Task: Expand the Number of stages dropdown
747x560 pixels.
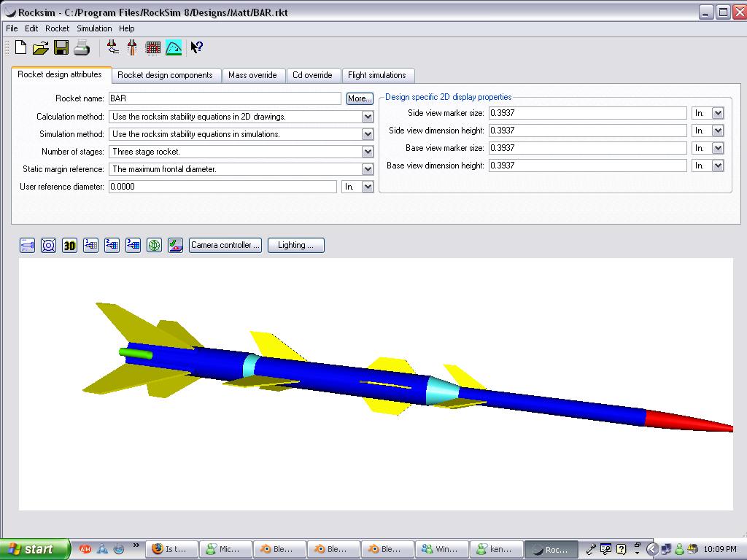Action: 368,152
